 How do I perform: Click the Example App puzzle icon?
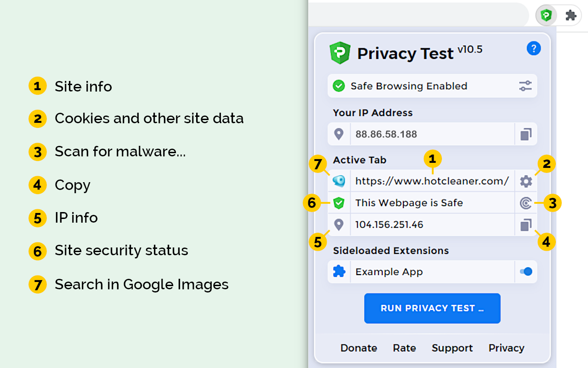click(339, 271)
